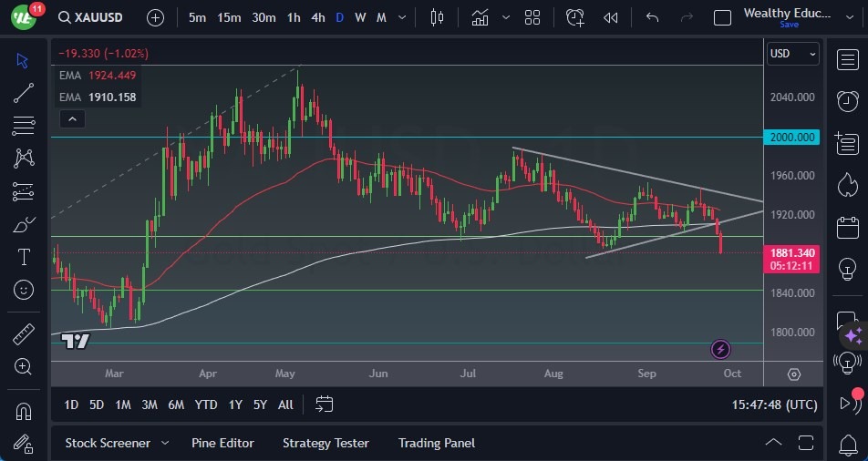Start Bar Replay mode

click(x=611, y=17)
